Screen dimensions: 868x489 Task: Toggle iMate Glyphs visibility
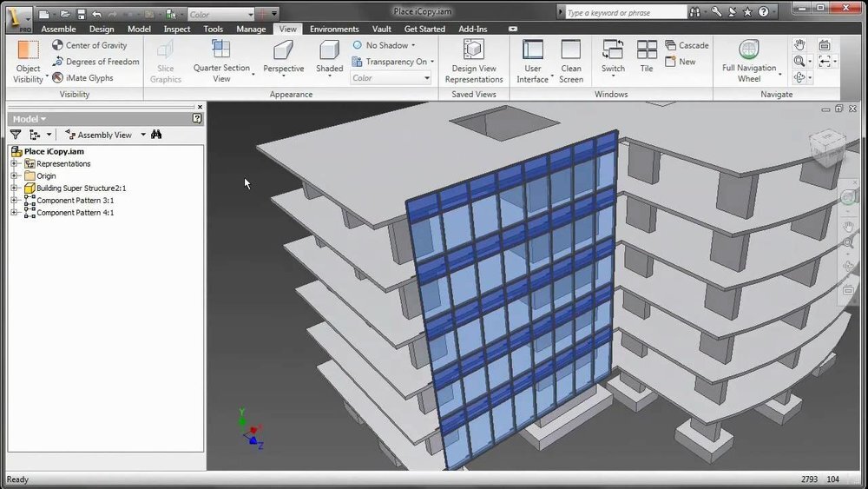click(82, 78)
